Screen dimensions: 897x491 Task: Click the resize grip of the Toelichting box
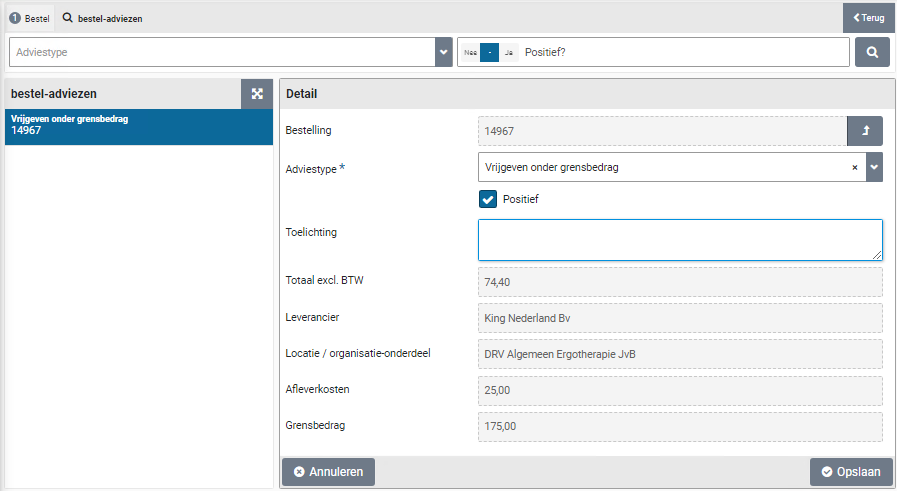(x=877, y=255)
